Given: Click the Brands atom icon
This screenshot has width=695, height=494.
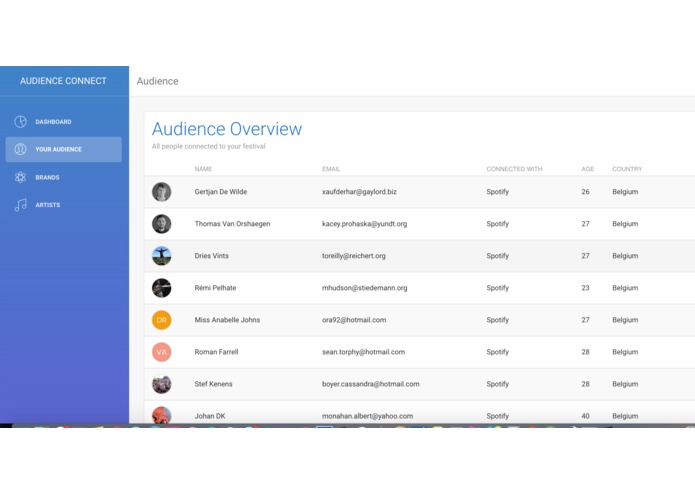Looking at the screenshot, I should [20, 177].
